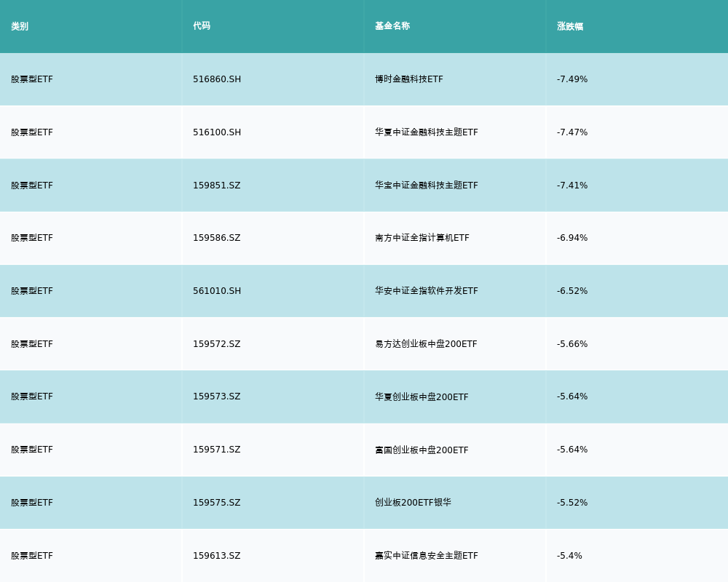Click the -7.49% value
728x582 pixels.
[x=572, y=79]
